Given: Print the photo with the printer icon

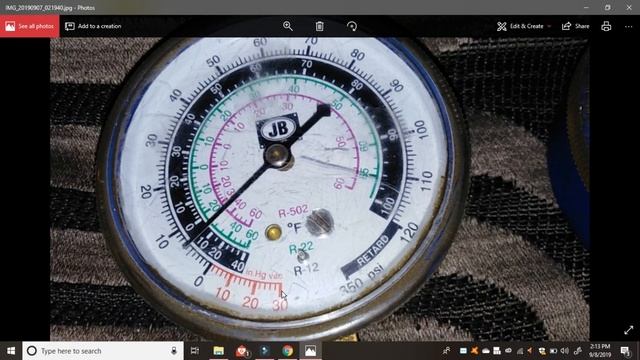Looking at the screenshot, I should pos(606,26).
